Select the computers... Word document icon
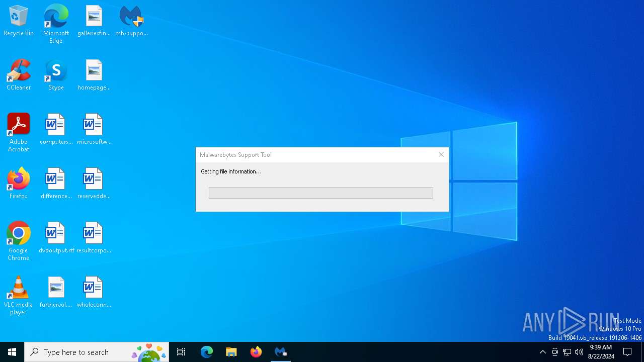 [x=56, y=130]
